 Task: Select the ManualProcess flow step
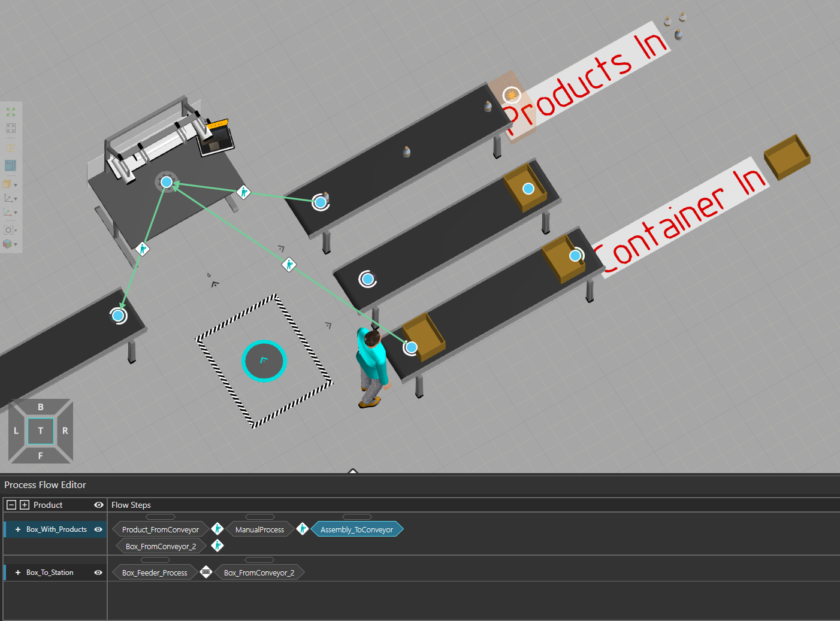[x=259, y=529]
